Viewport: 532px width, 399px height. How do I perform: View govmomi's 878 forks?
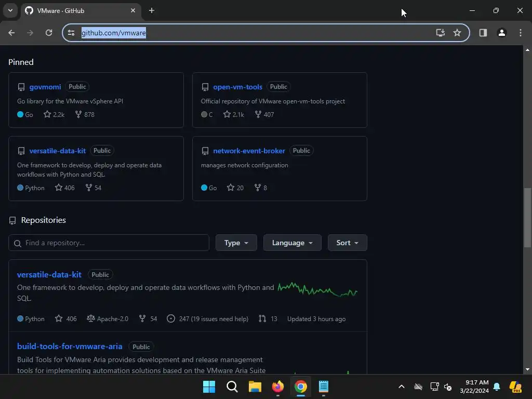click(85, 115)
